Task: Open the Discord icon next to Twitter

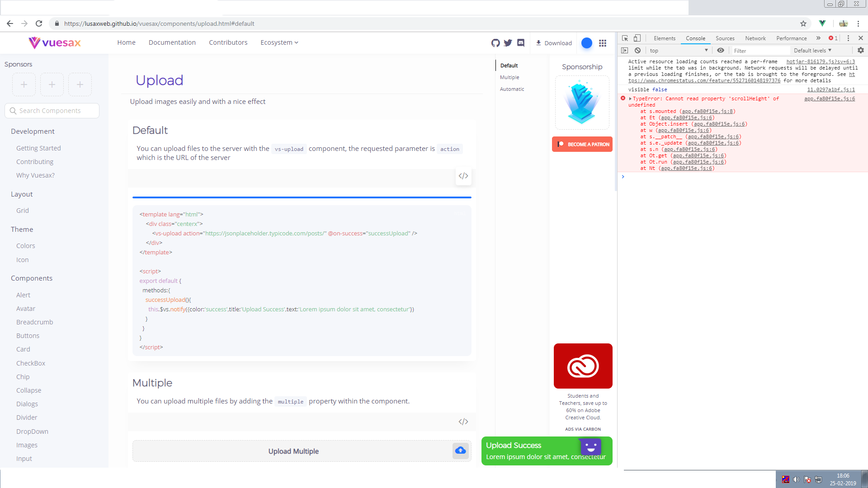Action: tap(521, 42)
